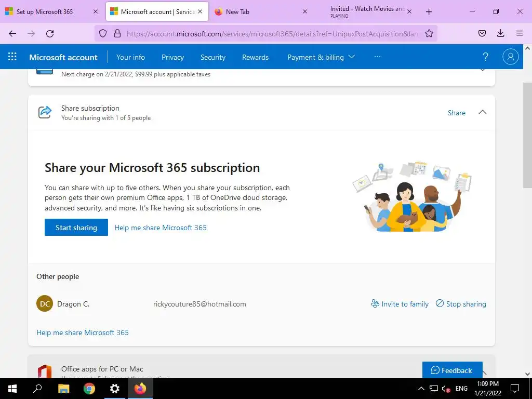Switch to the Invited - Watch Movies tab

coord(368,11)
